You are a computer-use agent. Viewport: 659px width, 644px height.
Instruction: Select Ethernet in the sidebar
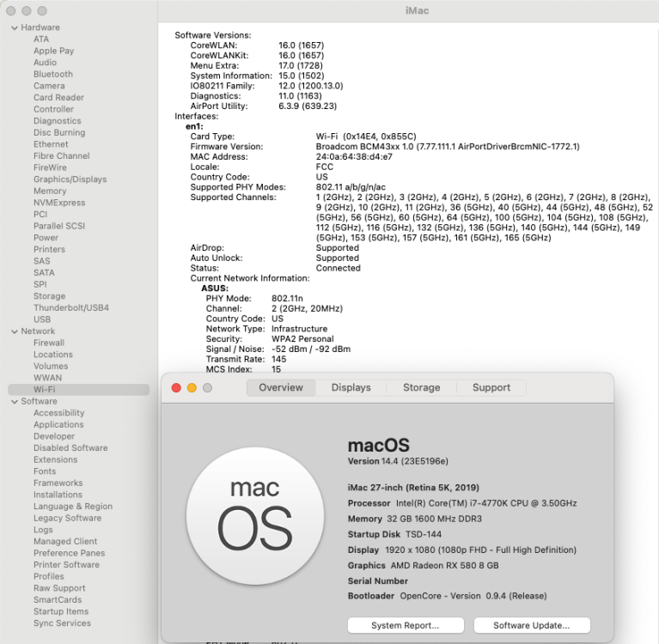click(51, 144)
